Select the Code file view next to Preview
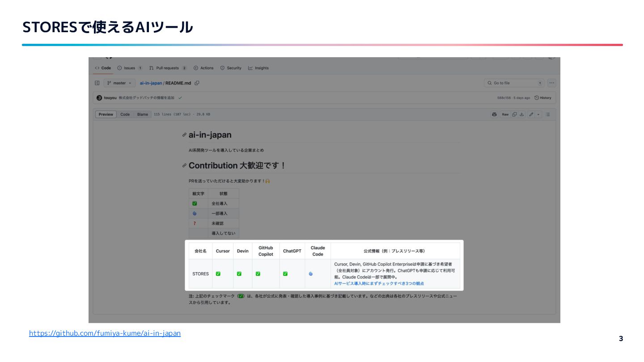 125,114
